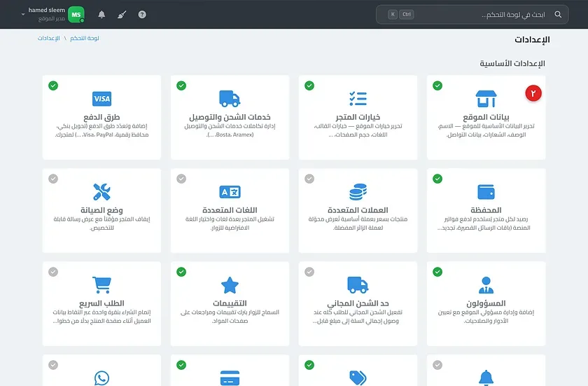
Task: Open the العملات المتعددة title
Action: click(x=358, y=210)
